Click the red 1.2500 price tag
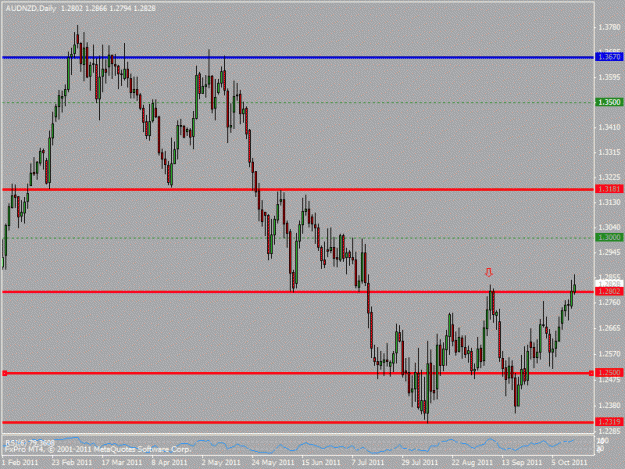The width and height of the screenshot is (625, 469). click(x=609, y=373)
